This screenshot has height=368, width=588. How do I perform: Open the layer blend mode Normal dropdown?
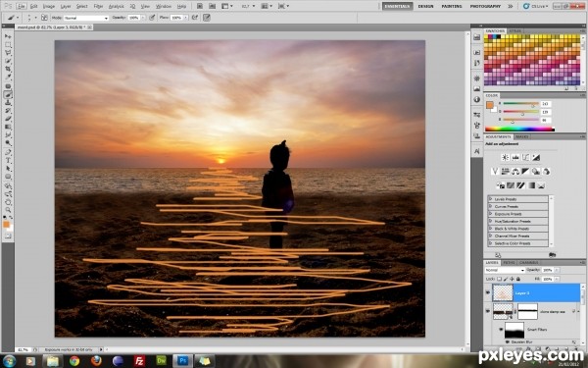[x=505, y=270]
